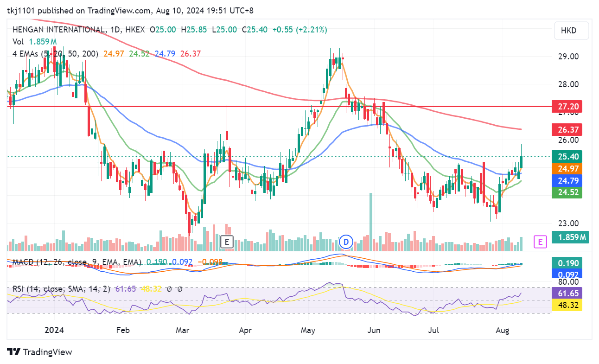Click the green 24.52 EMA price label
The height and width of the screenshot is (364, 599).
567,192
